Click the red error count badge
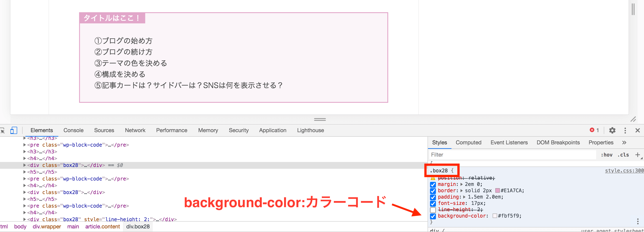644x232 pixels. (594, 130)
